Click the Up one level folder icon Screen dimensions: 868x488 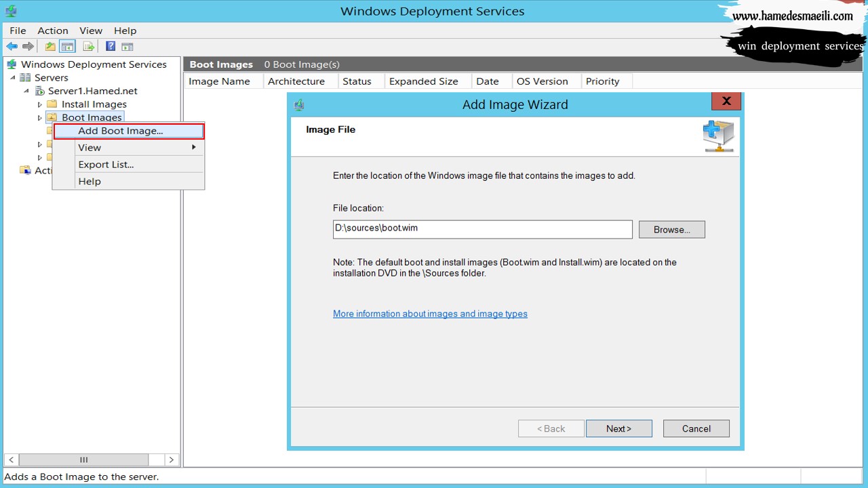50,47
